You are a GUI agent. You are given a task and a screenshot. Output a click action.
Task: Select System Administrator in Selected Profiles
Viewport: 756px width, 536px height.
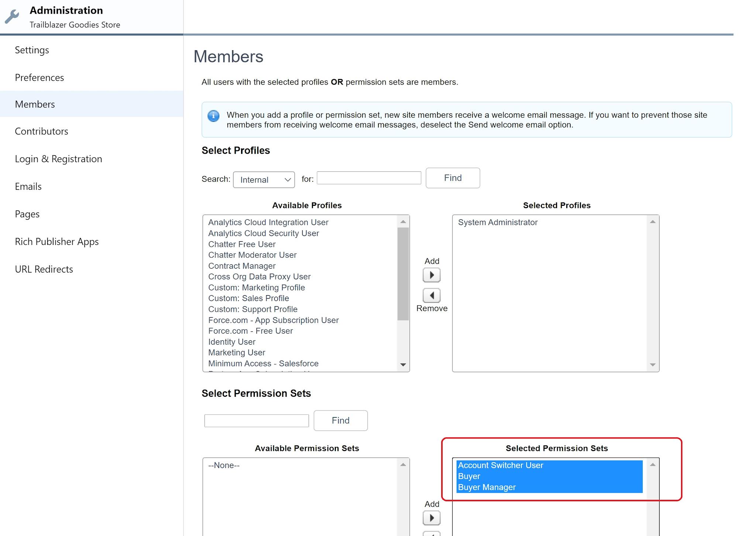498,222
